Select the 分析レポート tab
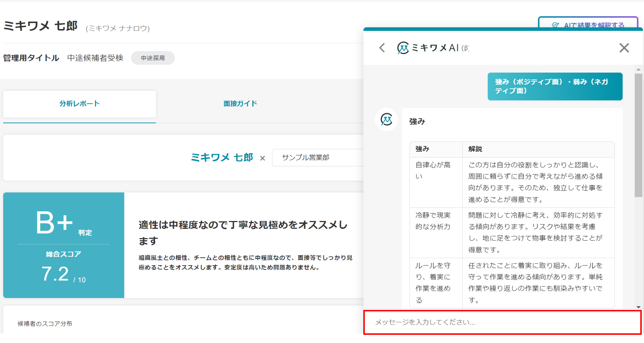Viewport: 644px width, 343px height. (79, 104)
